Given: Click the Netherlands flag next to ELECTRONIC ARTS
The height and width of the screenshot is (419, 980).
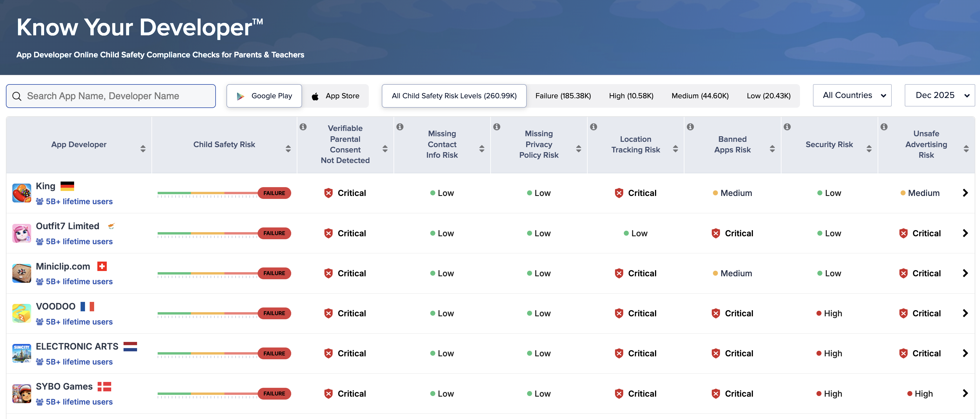Looking at the screenshot, I should (x=130, y=346).
